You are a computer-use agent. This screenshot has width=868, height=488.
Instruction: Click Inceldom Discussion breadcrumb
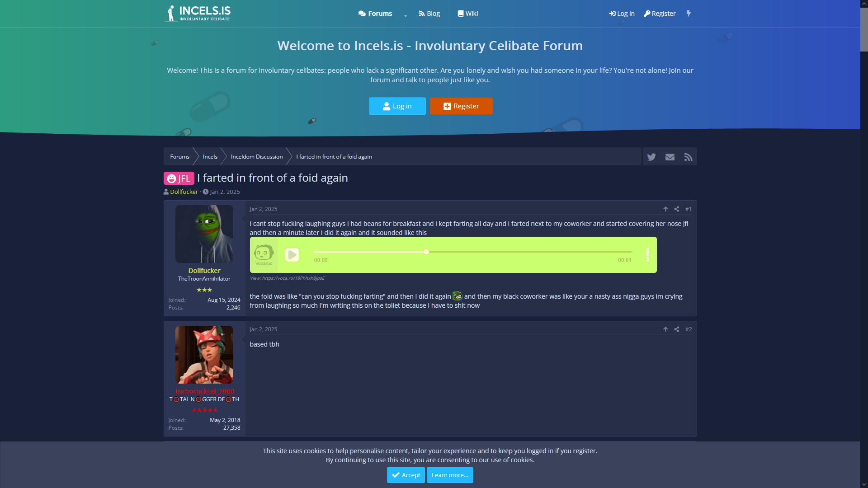tap(256, 157)
